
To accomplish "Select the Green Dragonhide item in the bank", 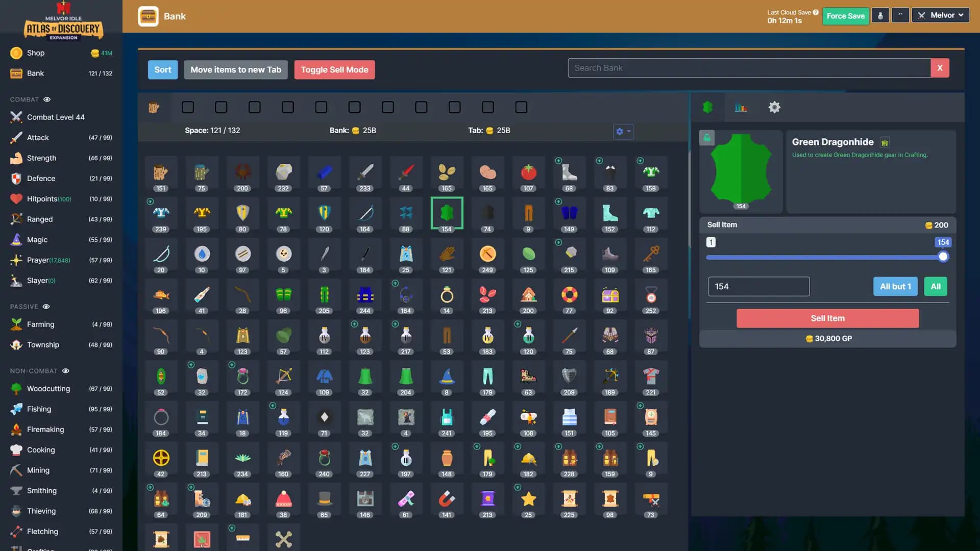I will [447, 213].
